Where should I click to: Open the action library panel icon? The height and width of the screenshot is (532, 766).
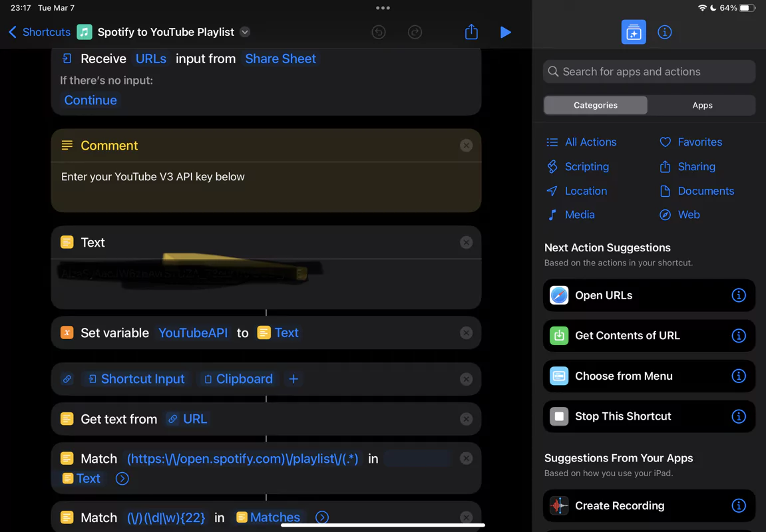(634, 32)
